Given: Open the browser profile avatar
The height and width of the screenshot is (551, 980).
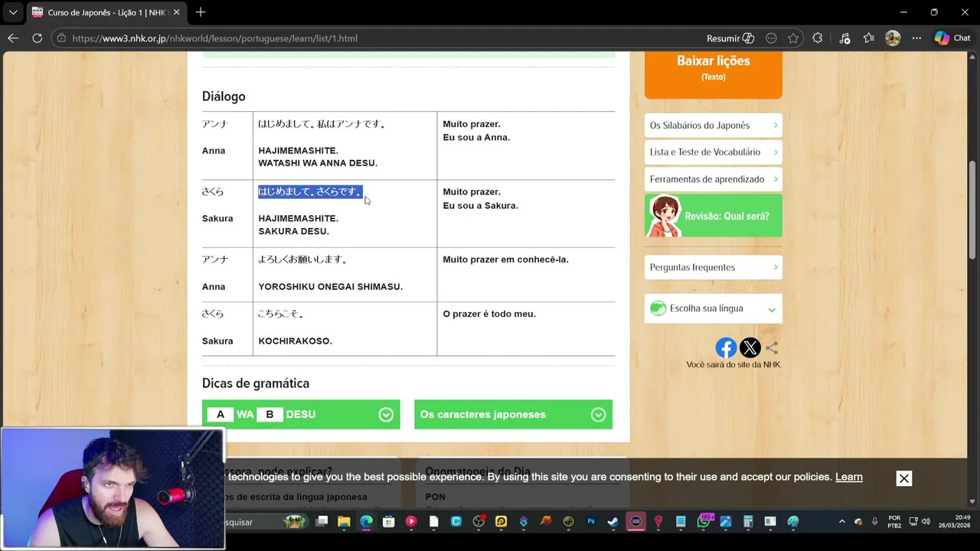Looking at the screenshot, I should tap(893, 38).
